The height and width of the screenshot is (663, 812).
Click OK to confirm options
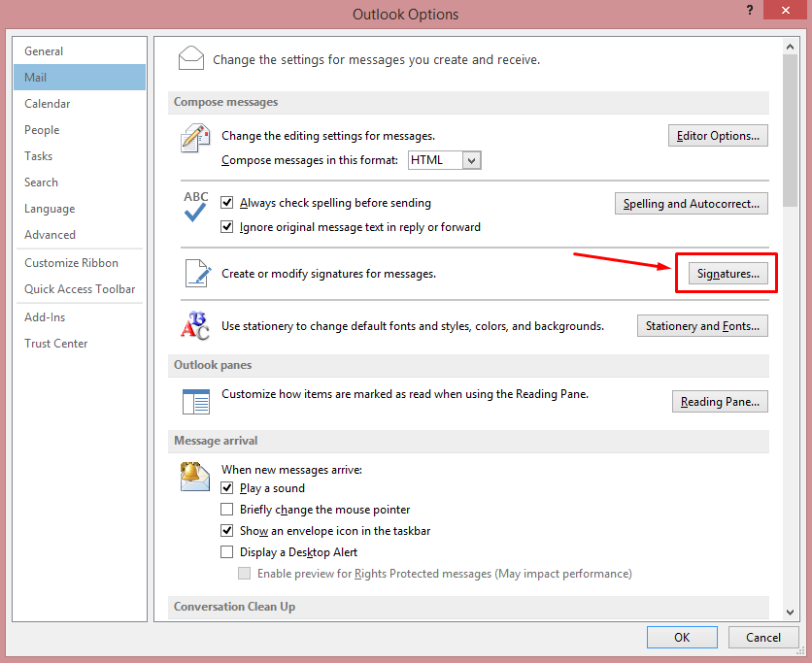click(682, 637)
